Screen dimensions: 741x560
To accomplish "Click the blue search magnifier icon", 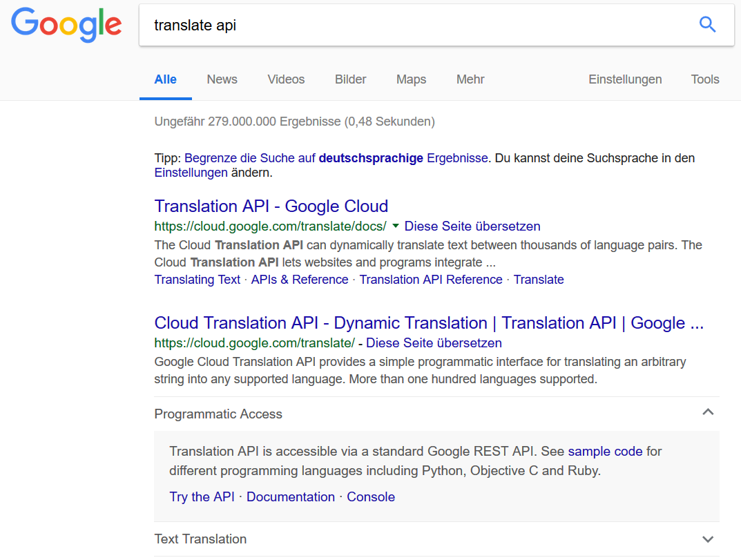I will [707, 24].
